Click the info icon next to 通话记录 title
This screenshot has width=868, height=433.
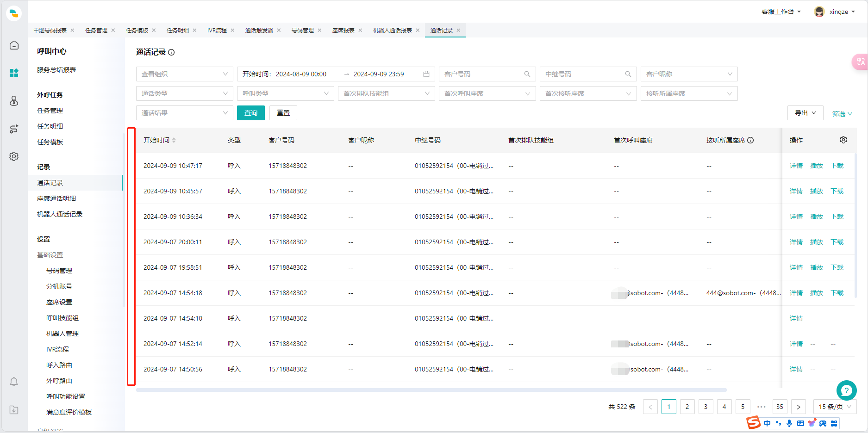tap(171, 52)
